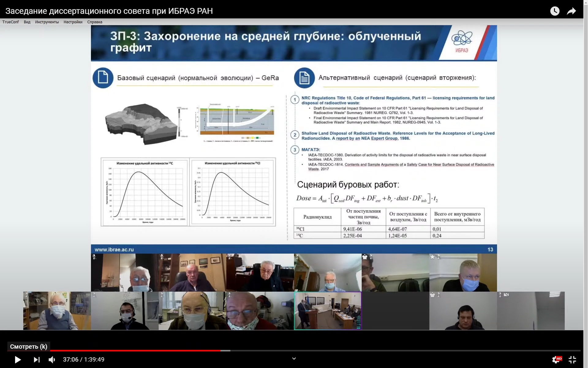Screen dimensions: 588x368
Task: Seek on the red video progress bar
Action: pyautogui.click(x=135, y=351)
